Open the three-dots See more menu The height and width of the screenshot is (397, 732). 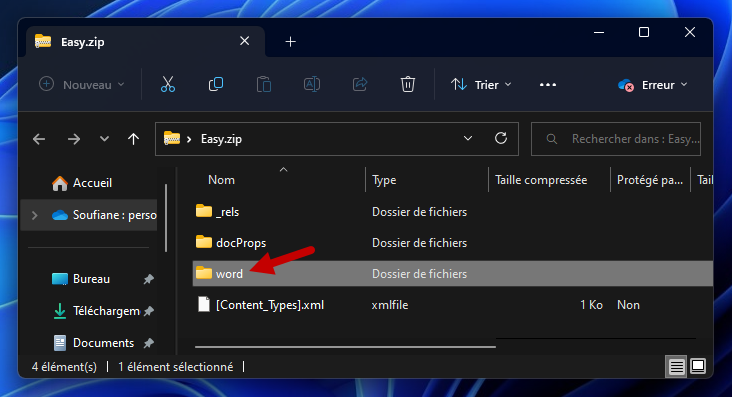point(548,85)
